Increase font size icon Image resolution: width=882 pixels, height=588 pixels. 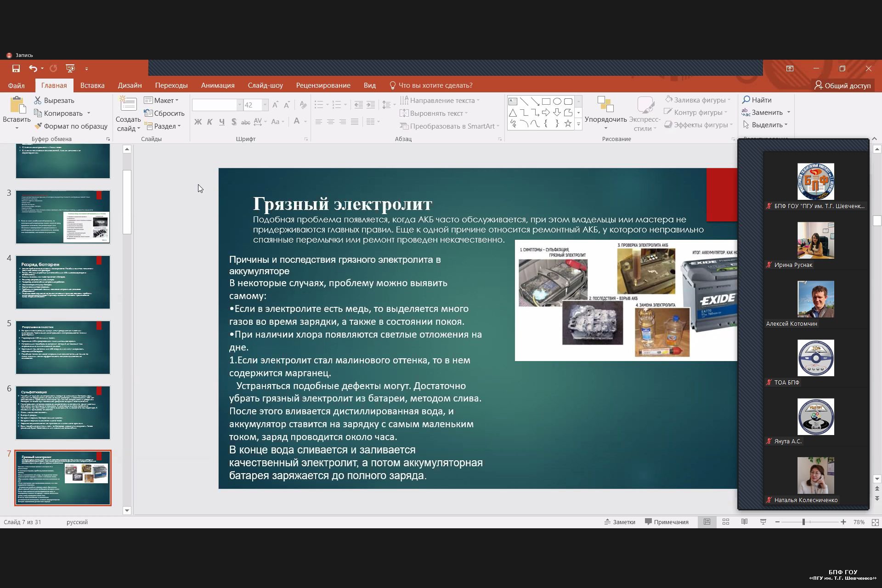tap(275, 105)
